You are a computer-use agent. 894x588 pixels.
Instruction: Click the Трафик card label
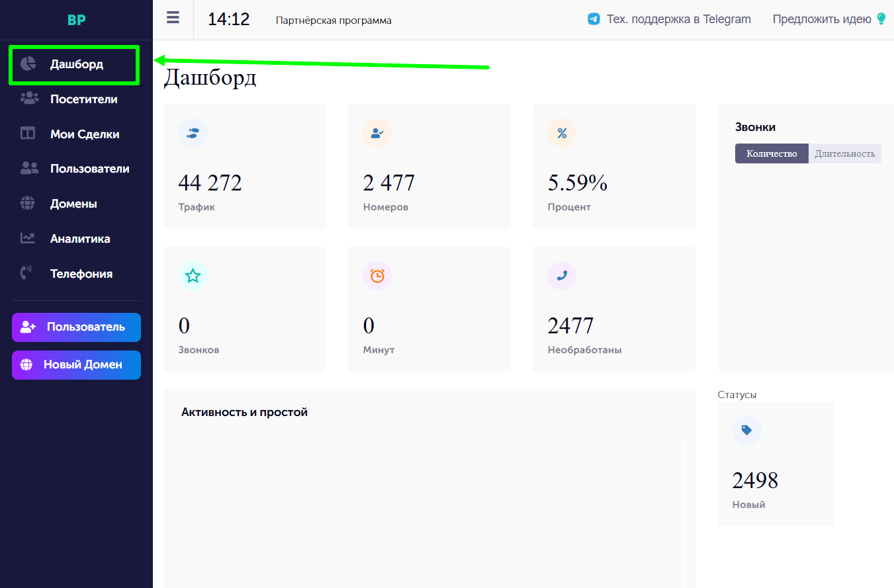click(197, 207)
